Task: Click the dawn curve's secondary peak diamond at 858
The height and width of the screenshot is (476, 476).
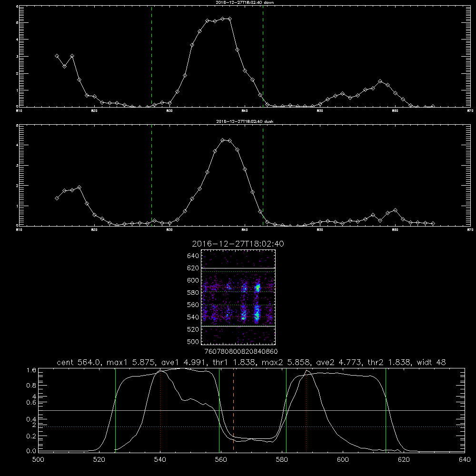Action: coord(380,81)
